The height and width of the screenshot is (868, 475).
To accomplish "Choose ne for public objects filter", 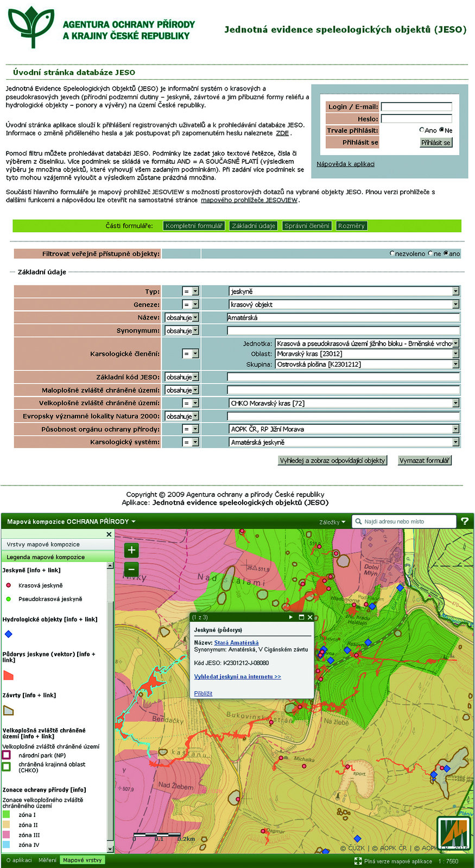I will [x=430, y=253].
